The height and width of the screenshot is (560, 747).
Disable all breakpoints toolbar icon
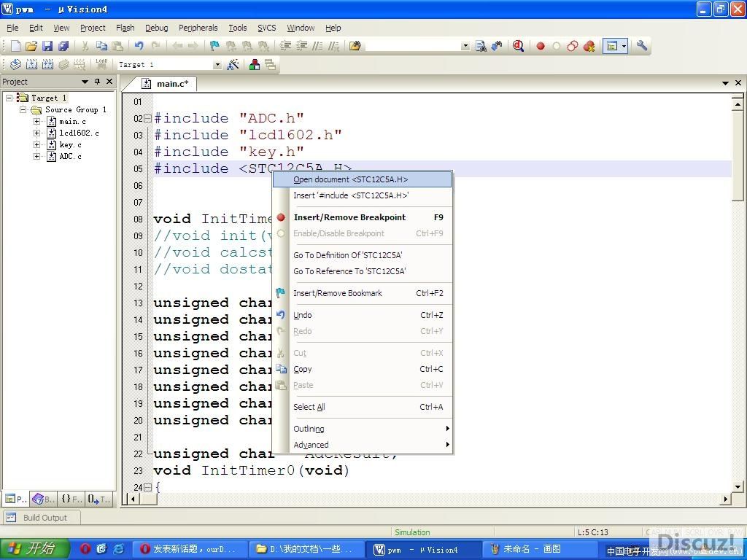pos(573,46)
